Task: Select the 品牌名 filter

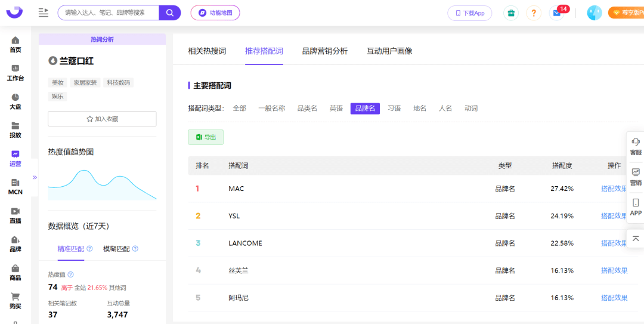Action: point(365,109)
